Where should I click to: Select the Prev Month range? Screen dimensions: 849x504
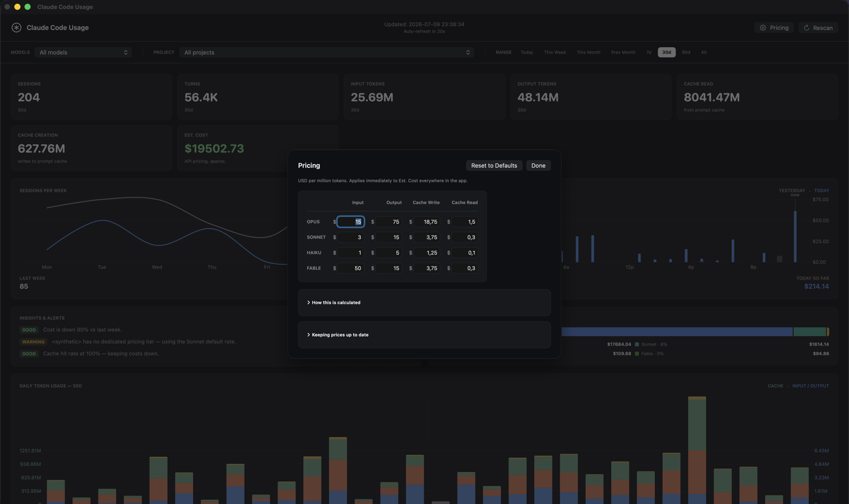point(623,53)
